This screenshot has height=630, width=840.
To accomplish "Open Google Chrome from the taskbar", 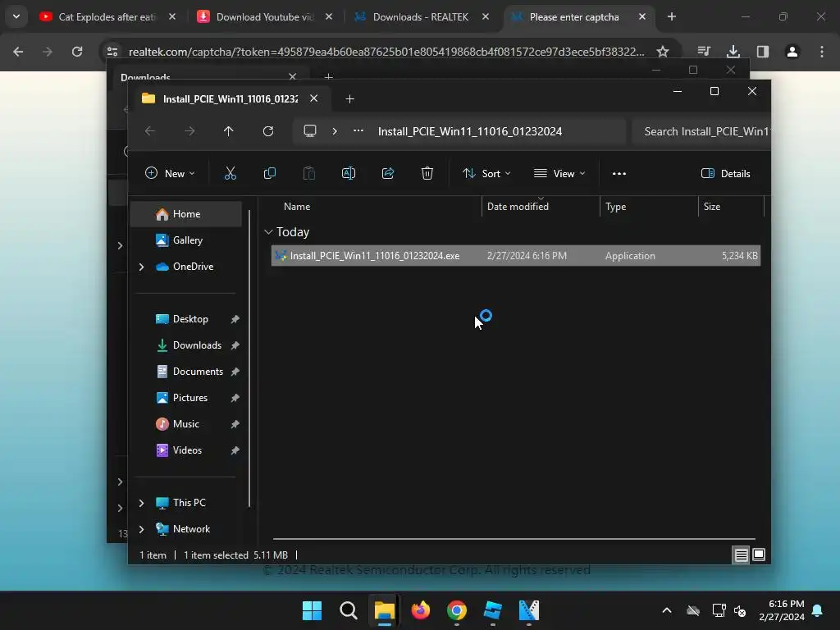I will click(456, 610).
